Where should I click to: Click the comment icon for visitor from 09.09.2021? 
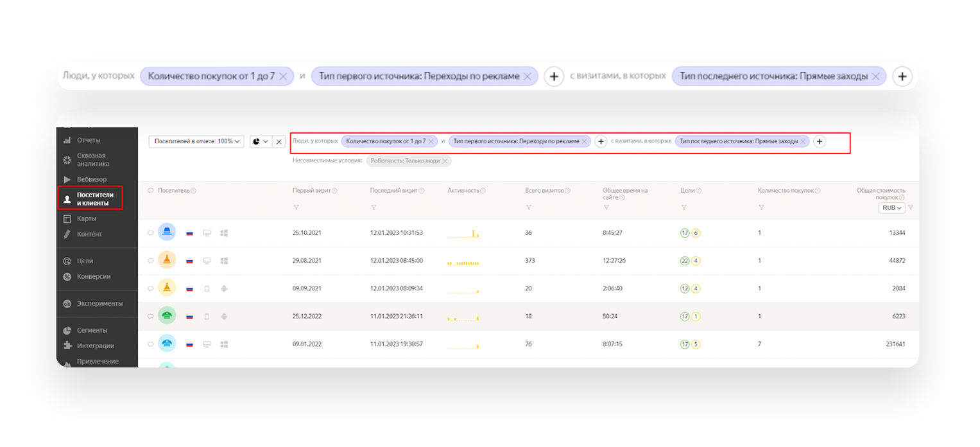[x=150, y=289]
